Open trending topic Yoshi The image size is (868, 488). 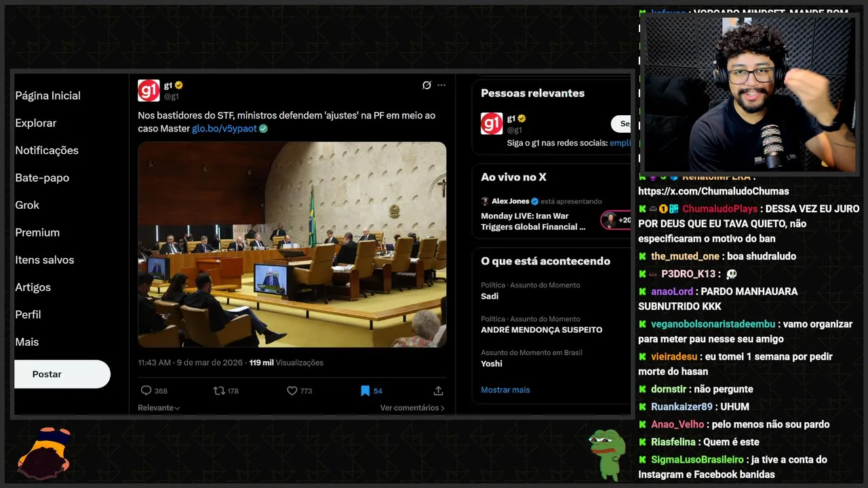(x=492, y=364)
